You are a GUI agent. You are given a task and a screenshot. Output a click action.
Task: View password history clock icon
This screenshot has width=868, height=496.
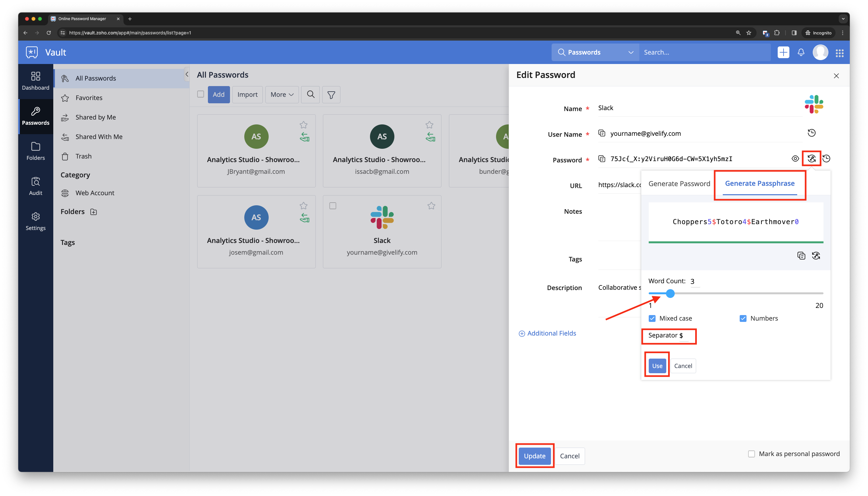click(x=826, y=159)
